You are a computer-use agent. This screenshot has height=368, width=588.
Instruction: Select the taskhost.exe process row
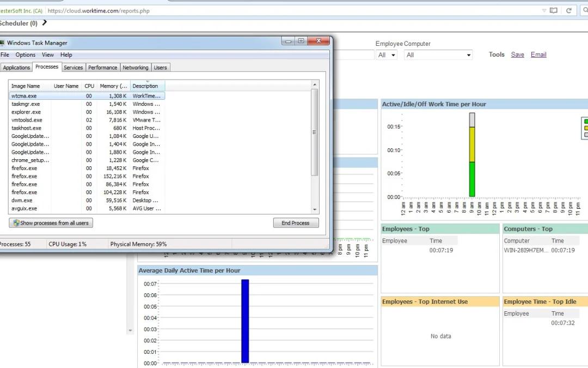pyautogui.click(x=87, y=128)
